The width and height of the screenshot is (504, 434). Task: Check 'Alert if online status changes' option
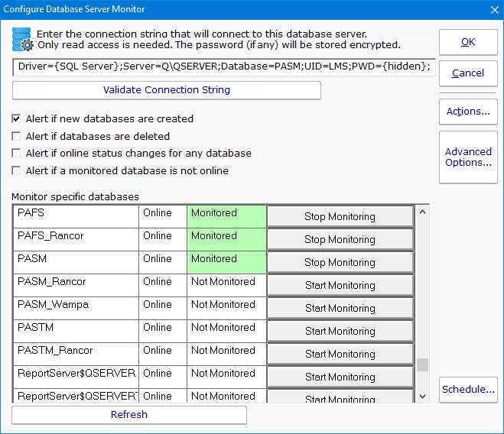pyautogui.click(x=17, y=154)
